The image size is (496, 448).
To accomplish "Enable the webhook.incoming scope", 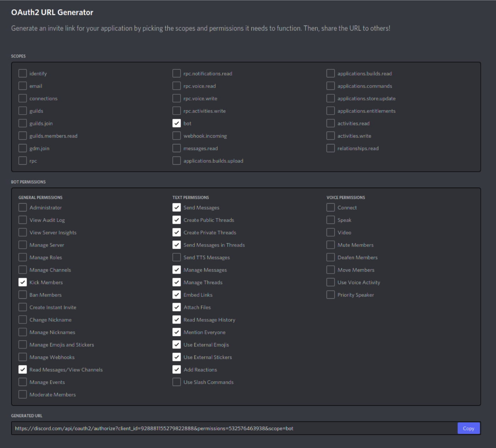I will [x=177, y=135].
